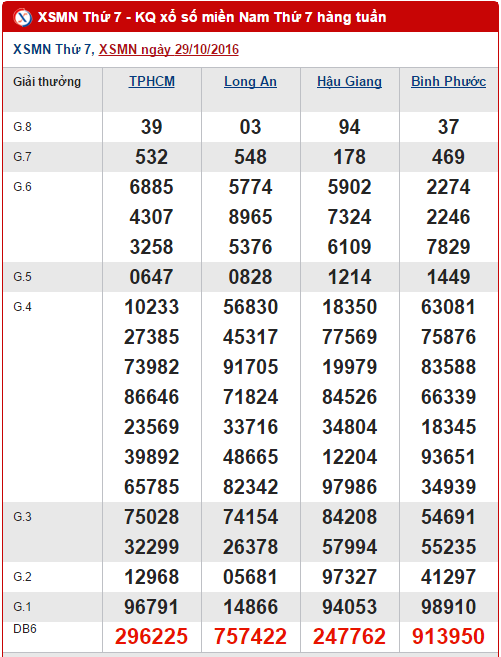Open the Bình Phước province link

point(449,81)
